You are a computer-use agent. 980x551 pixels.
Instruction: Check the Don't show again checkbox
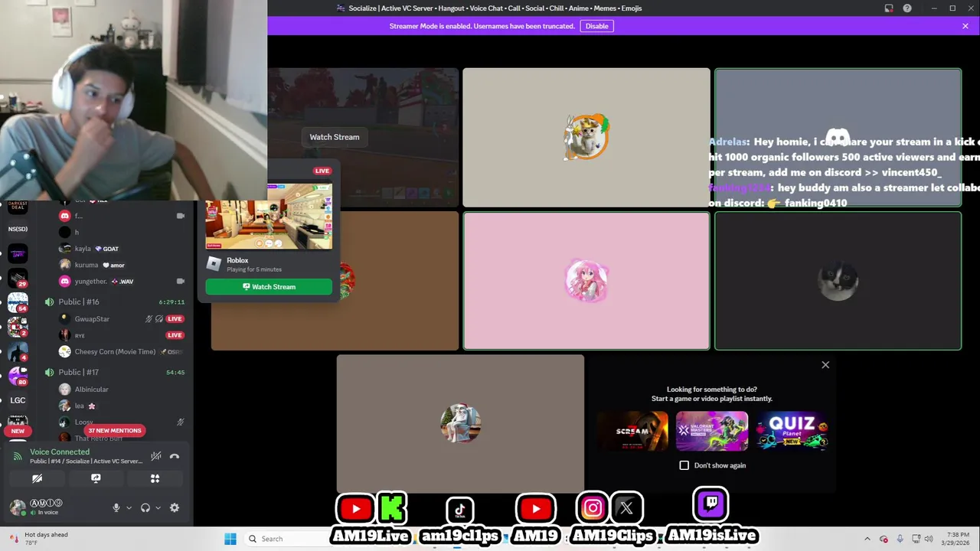pos(684,465)
